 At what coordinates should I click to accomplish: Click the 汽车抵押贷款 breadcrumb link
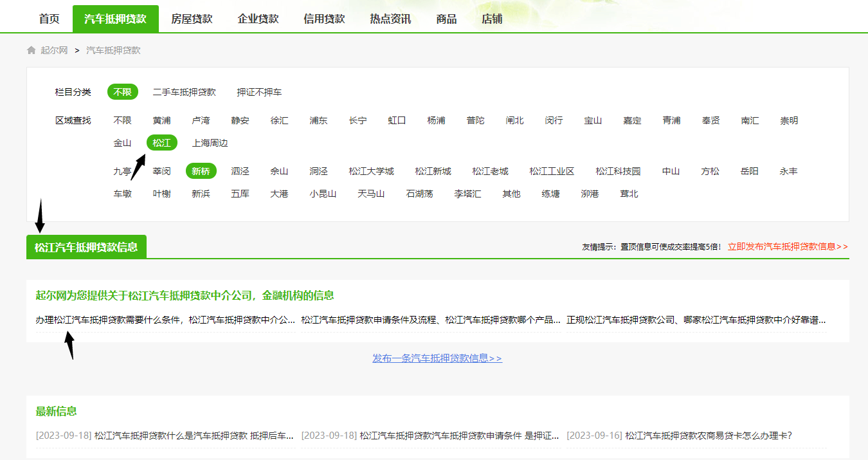pos(113,50)
